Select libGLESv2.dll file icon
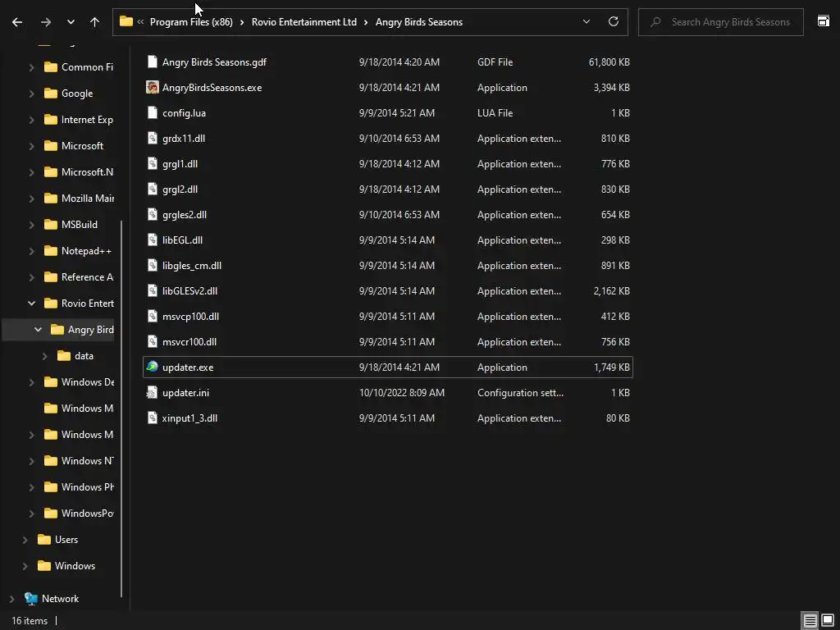840x630 pixels. pos(153,290)
